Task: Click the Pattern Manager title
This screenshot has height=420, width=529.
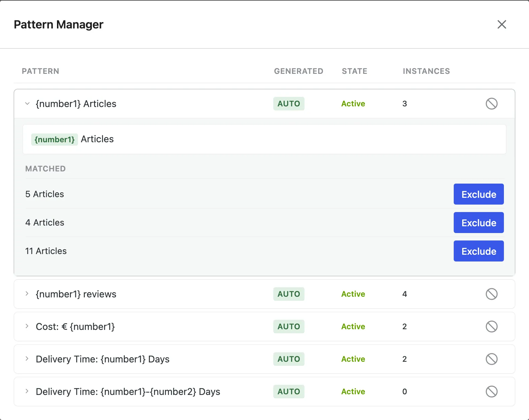Action: pyautogui.click(x=59, y=24)
